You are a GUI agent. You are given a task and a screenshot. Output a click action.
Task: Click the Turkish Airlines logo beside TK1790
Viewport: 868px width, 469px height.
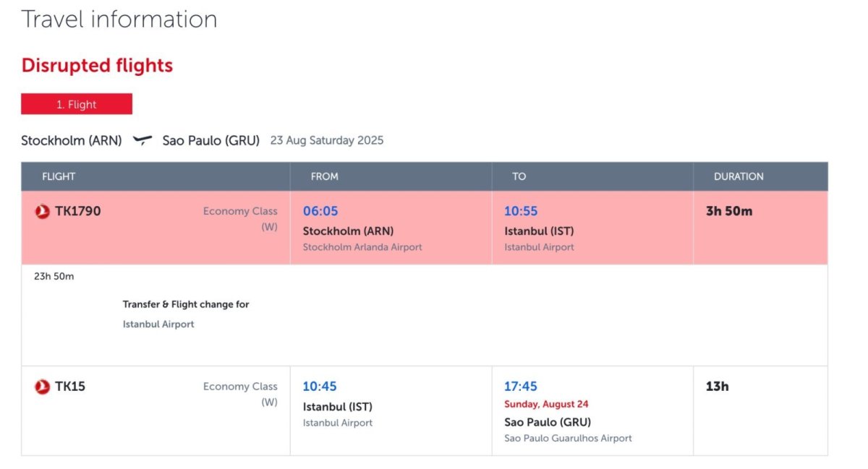click(x=43, y=212)
